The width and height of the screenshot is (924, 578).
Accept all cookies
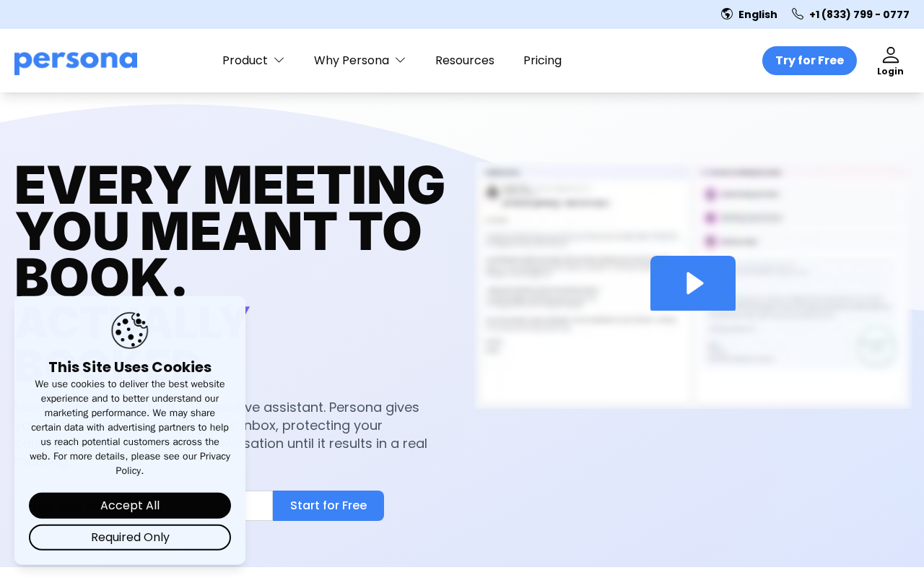click(130, 506)
